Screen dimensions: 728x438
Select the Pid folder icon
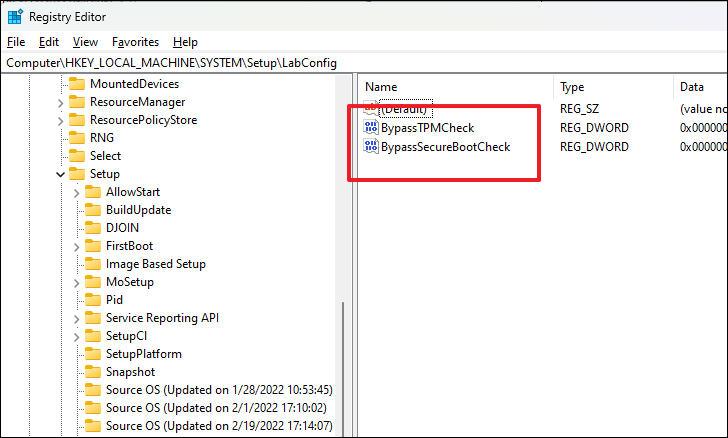(93, 300)
